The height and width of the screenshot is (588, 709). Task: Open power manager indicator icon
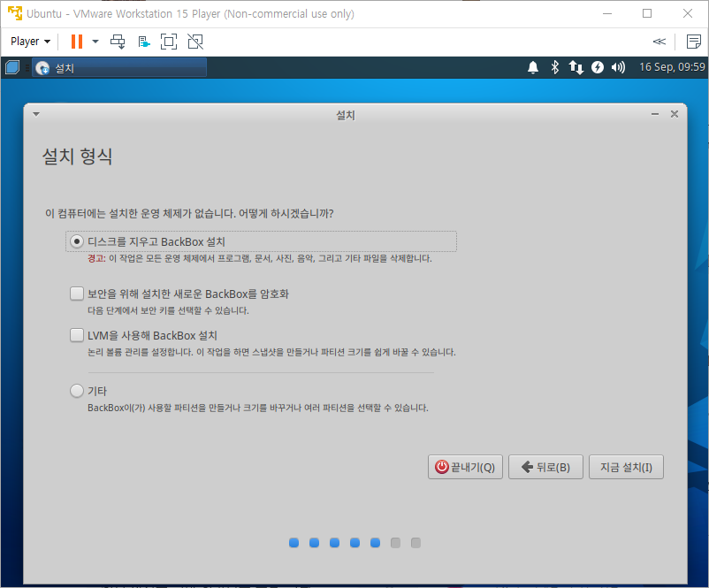coord(598,67)
